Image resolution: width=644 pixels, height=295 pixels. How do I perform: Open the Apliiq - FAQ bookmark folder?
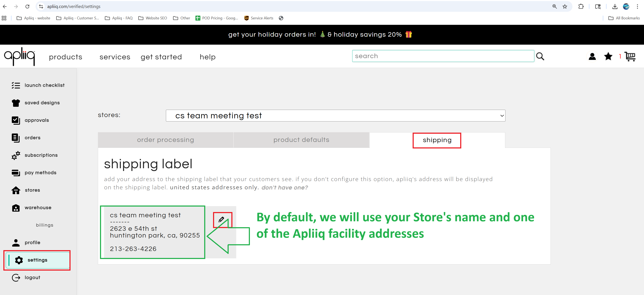click(x=119, y=18)
